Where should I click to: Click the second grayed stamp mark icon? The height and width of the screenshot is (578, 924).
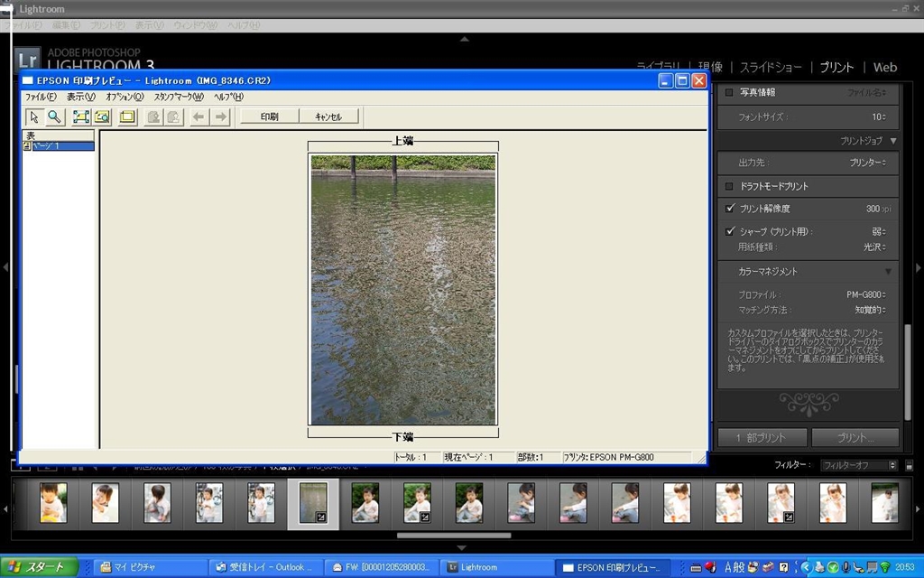pos(174,117)
